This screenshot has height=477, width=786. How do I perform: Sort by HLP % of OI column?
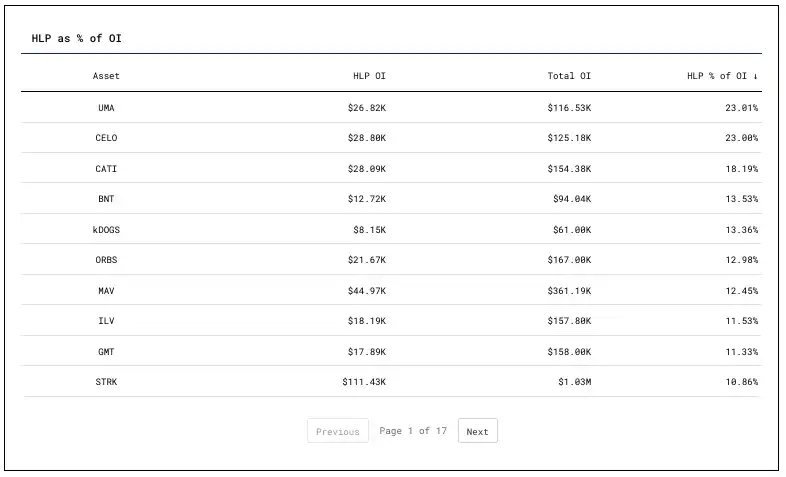point(721,76)
